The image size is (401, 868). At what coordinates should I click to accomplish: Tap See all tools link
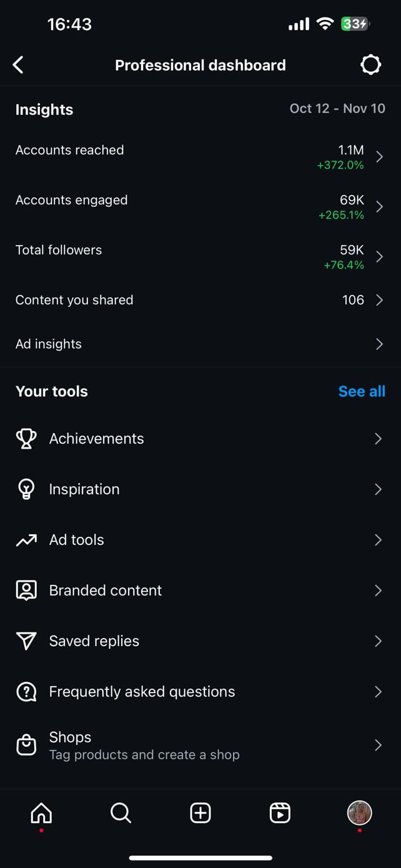[362, 391]
